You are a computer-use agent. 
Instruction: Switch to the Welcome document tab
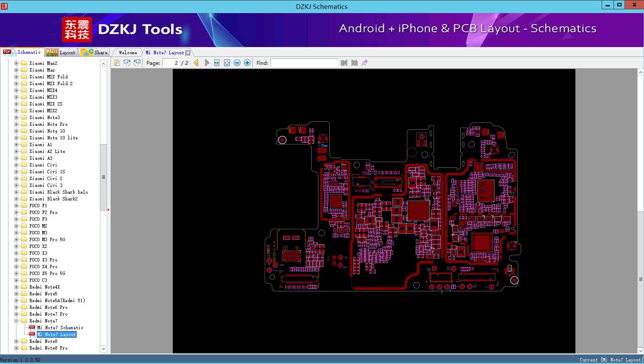click(x=127, y=53)
